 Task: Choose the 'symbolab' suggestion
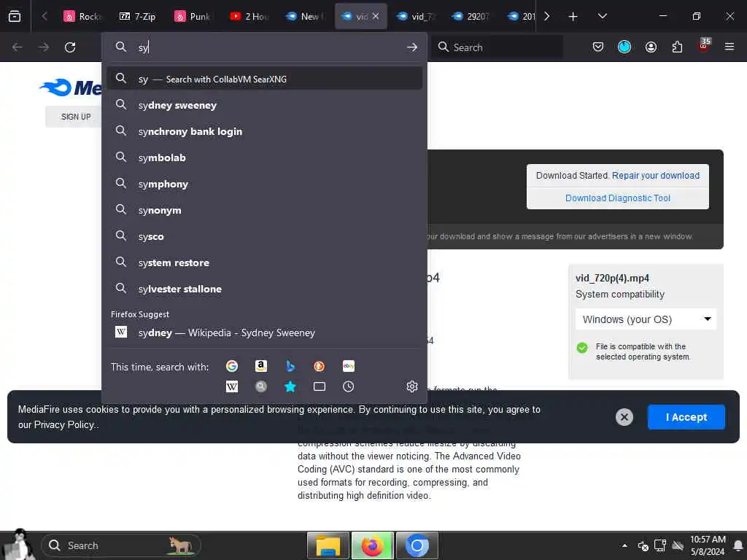[x=264, y=157]
